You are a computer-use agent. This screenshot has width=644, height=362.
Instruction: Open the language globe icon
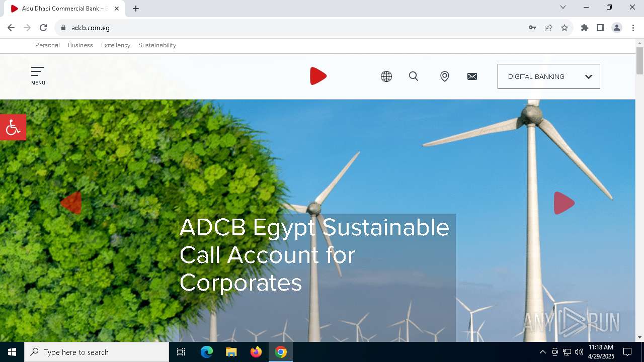pyautogui.click(x=386, y=76)
